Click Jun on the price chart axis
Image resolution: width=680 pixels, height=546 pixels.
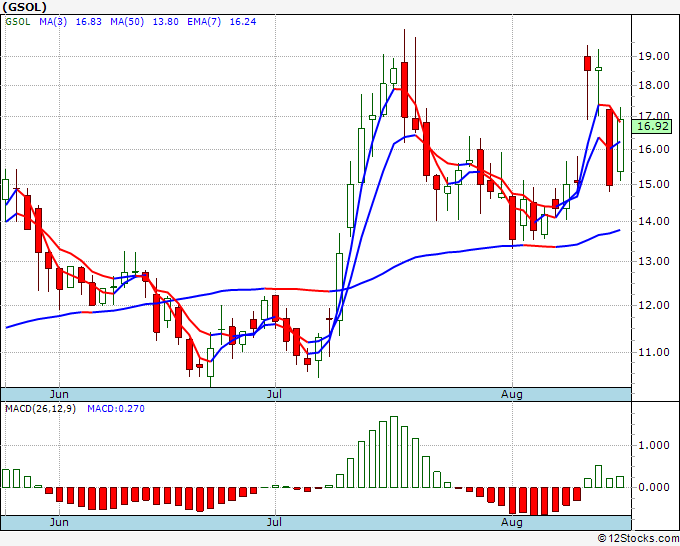(x=59, y=394)
